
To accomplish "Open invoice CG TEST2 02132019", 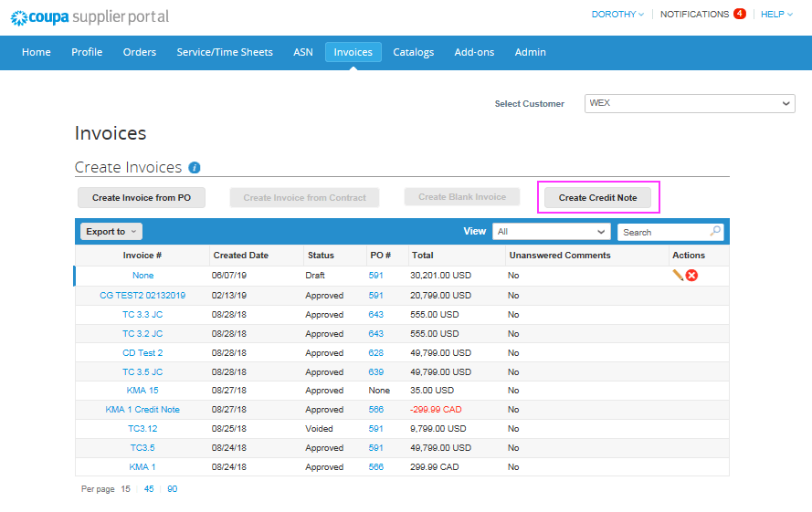I will [142, 296].
